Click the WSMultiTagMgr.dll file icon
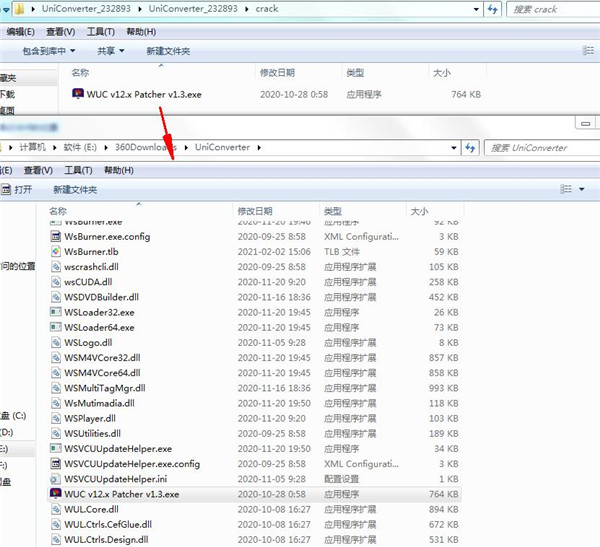Viewport: 600px width, 547px height. (56, 388)
